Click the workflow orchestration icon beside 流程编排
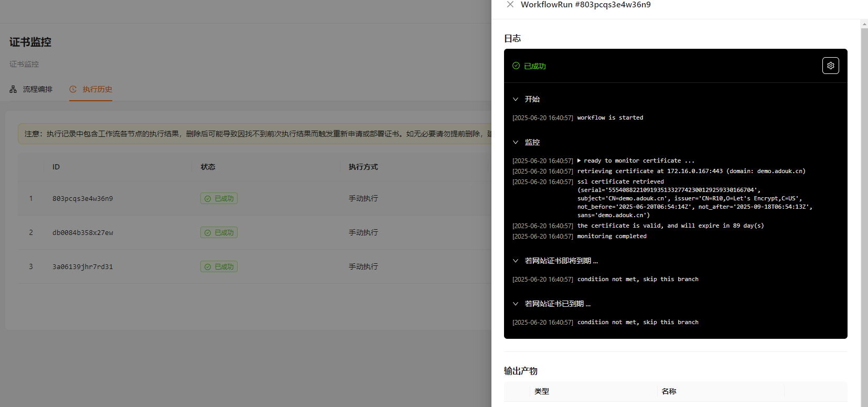The width and height of the screenshot is (868, 407). coord(13,90)
